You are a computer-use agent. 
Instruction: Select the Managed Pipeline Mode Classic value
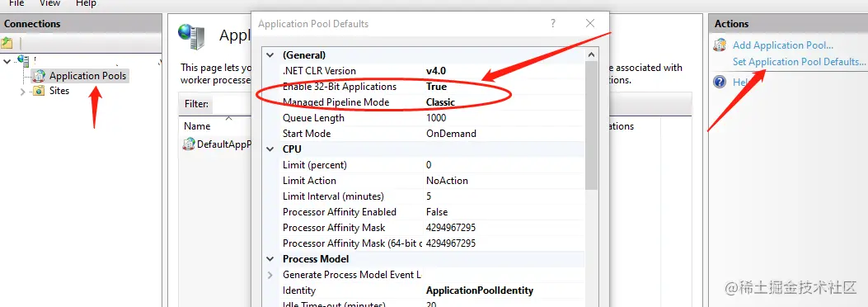[x=440, y=102]
